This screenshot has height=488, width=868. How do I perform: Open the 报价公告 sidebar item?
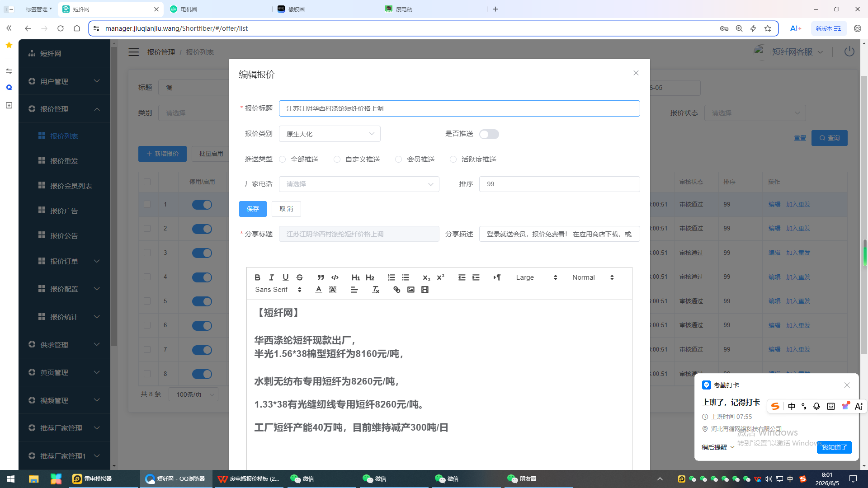point(64,235)
